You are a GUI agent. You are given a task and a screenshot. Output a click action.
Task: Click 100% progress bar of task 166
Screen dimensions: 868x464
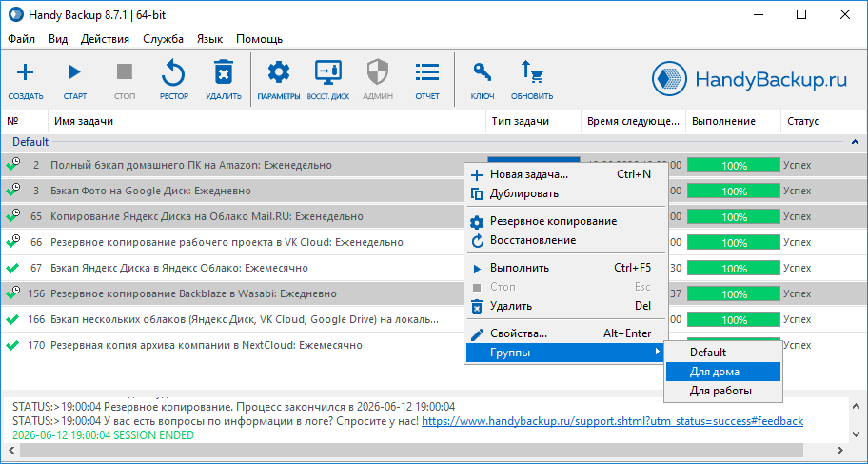[734, 320]
